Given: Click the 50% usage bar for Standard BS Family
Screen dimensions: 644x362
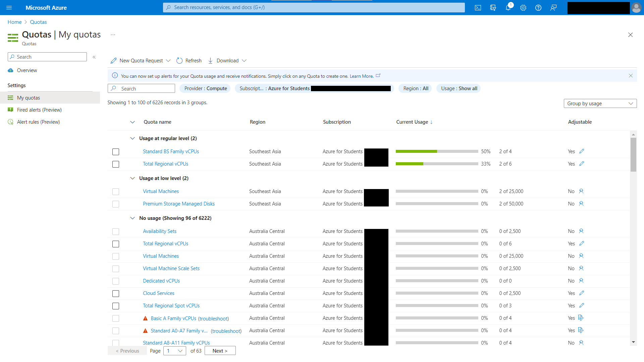Looking at the screenshot, I should [437, 152].
